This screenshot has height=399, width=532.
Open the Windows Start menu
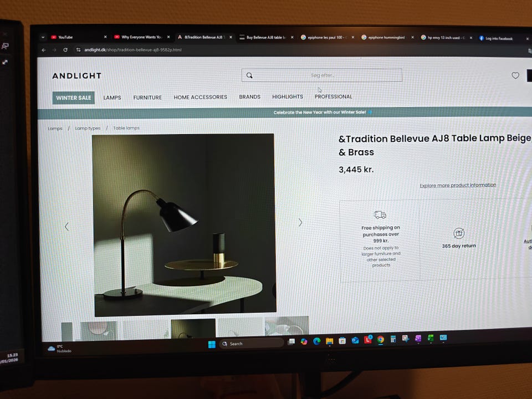(x=212, y=344)
